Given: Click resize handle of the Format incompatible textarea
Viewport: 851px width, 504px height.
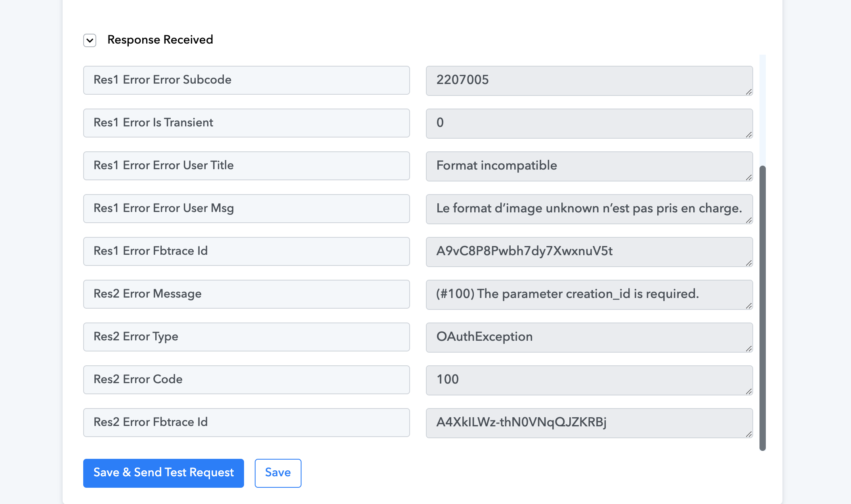Looking at the screenshot, I should (x=749, y=178).
